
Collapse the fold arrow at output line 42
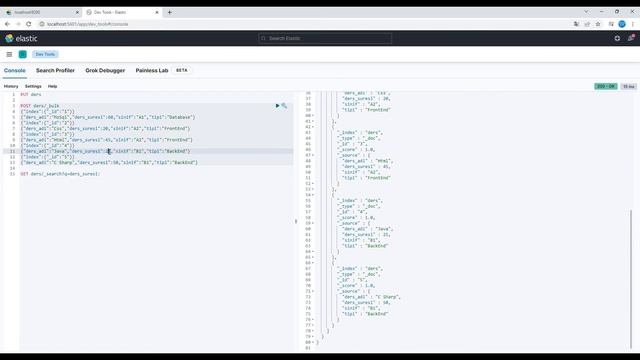[x=313, y=127]
